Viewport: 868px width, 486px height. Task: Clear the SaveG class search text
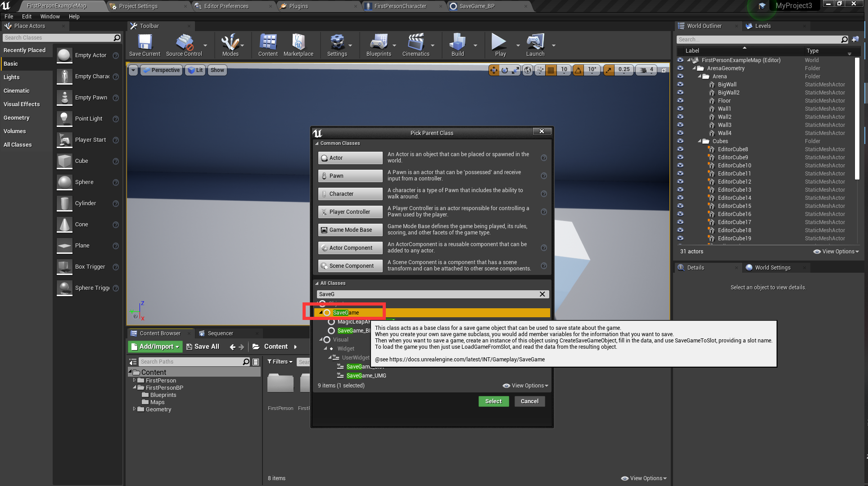coord(542,294)
